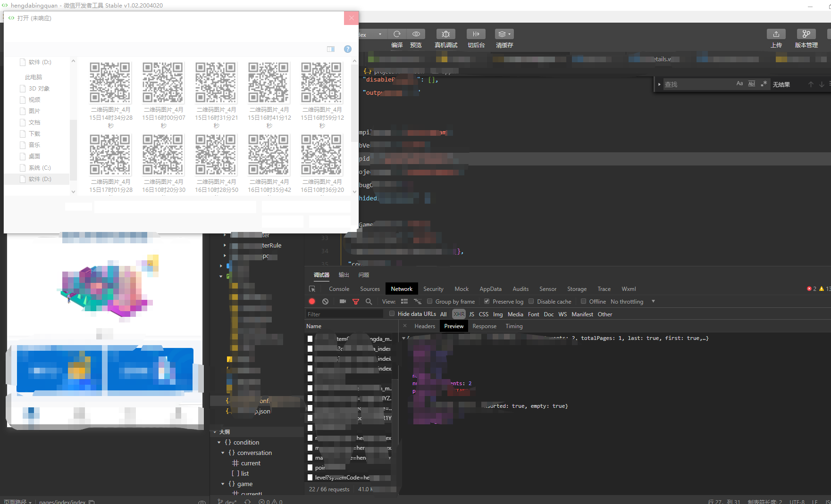Open the No throttling dropdown
831x504 pixels.
coord(633,302)
